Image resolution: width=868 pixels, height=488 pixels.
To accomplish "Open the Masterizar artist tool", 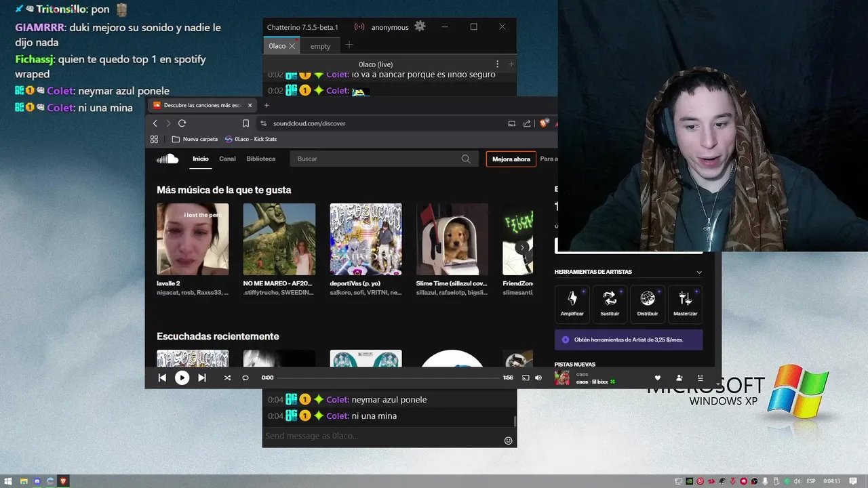I will (685, 304).
